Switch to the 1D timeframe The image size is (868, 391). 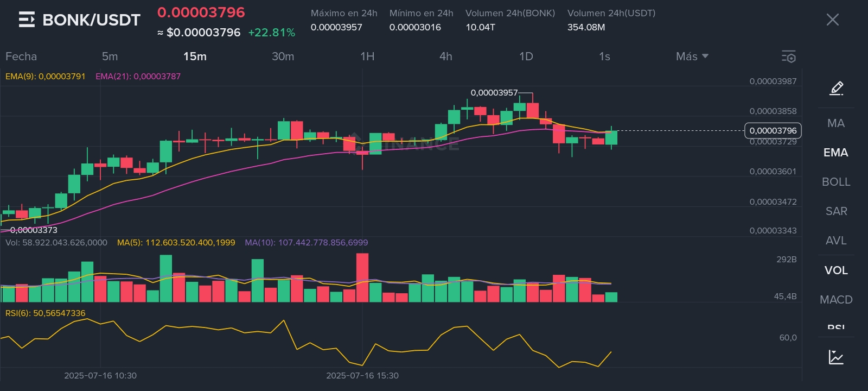coord(526,56)
